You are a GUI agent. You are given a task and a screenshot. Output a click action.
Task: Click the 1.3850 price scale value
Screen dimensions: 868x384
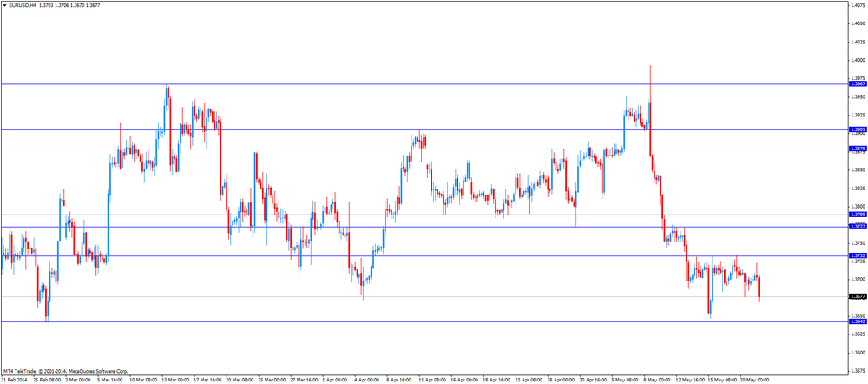(858, 170)
